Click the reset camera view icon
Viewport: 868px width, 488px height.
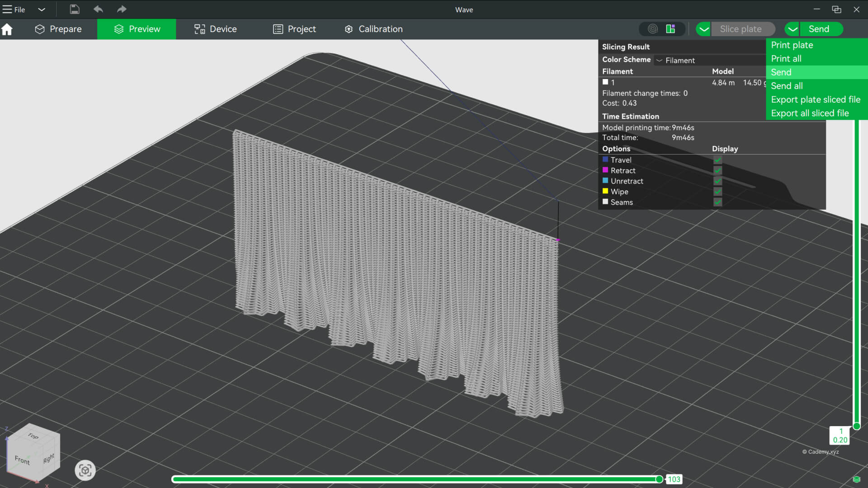(85, 470)
